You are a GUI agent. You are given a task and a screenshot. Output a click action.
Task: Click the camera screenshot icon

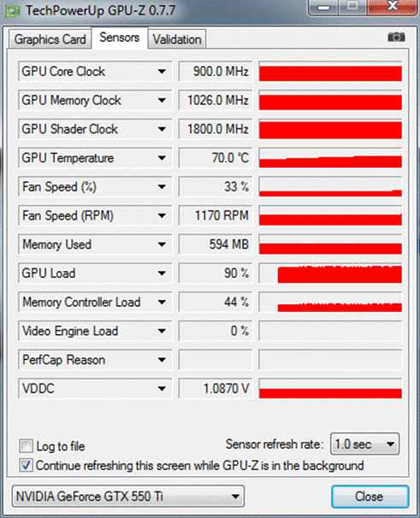tap(396, 37)
